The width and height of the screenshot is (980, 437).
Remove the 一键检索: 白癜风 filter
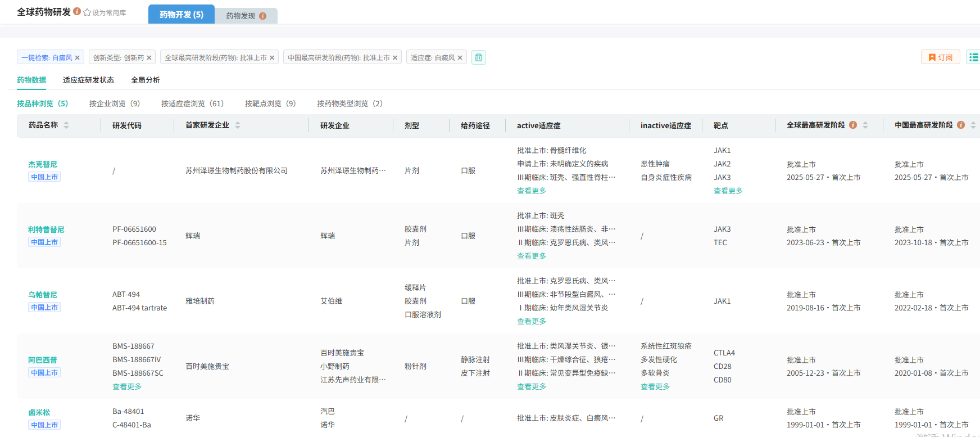[77, 58]
